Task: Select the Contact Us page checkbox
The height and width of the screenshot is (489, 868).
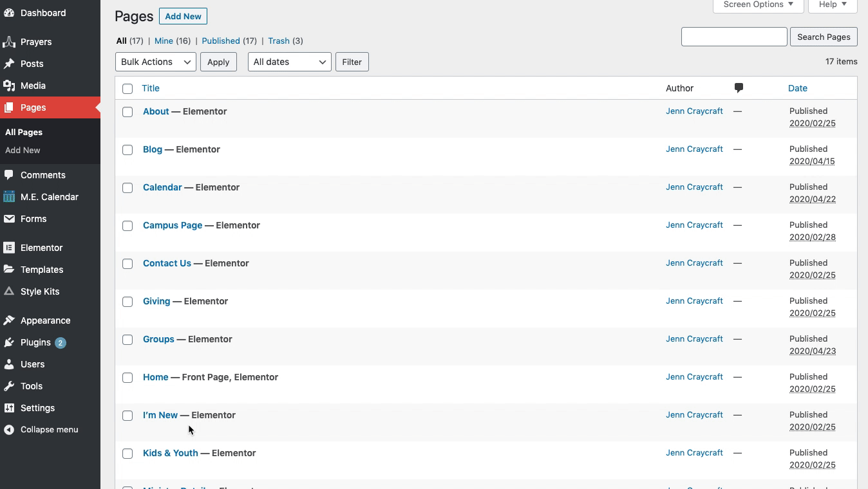Action: point(127,264)
